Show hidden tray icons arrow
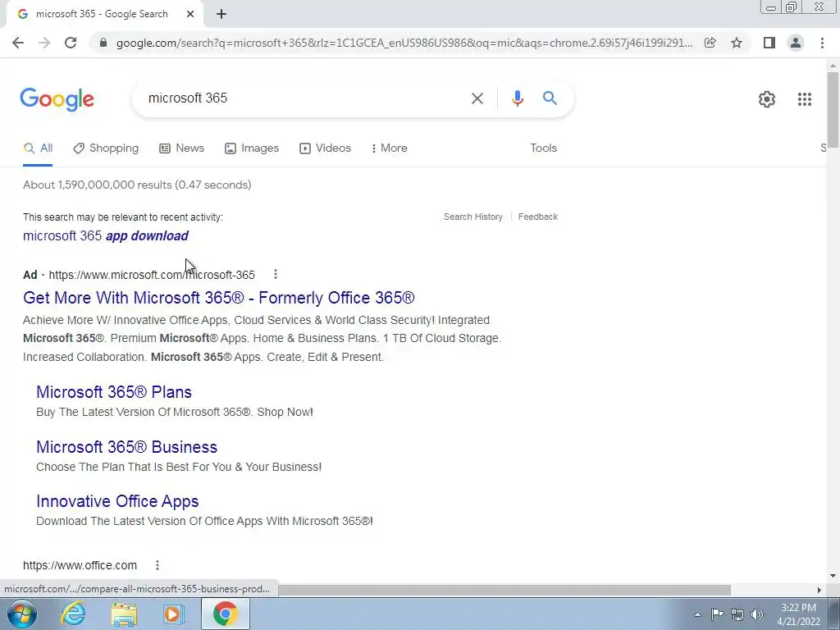This screenshot has width=840, height=630. (697, 614)
